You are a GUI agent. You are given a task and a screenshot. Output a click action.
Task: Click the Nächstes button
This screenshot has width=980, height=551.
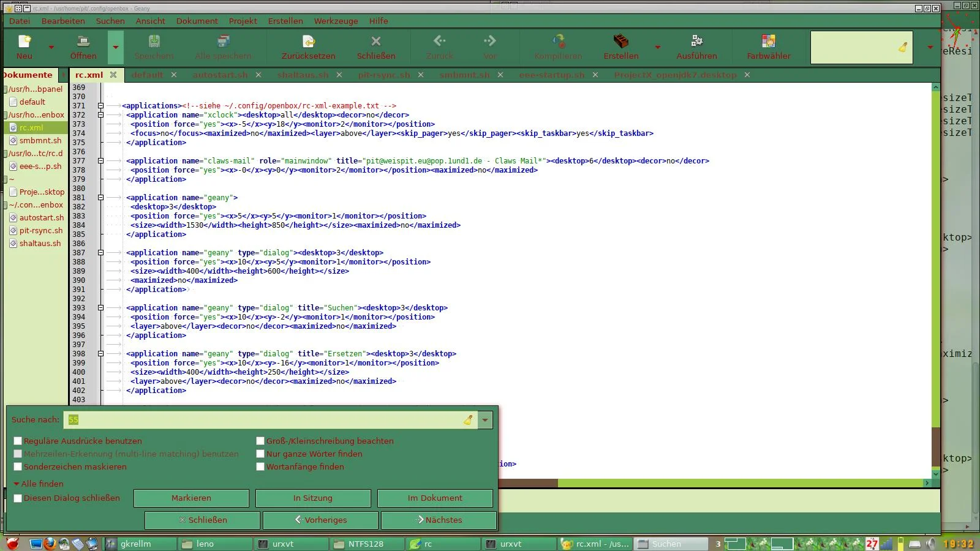coord(439,520)
